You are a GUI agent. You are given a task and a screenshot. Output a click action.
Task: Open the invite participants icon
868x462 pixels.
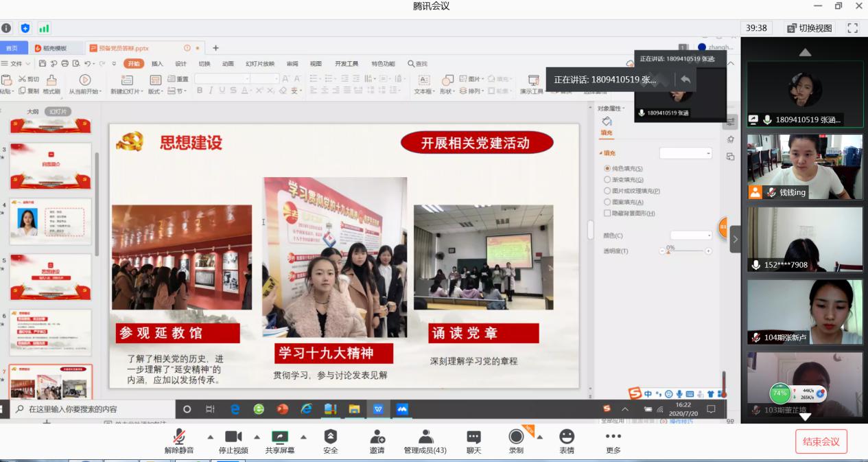pos(377,437)
